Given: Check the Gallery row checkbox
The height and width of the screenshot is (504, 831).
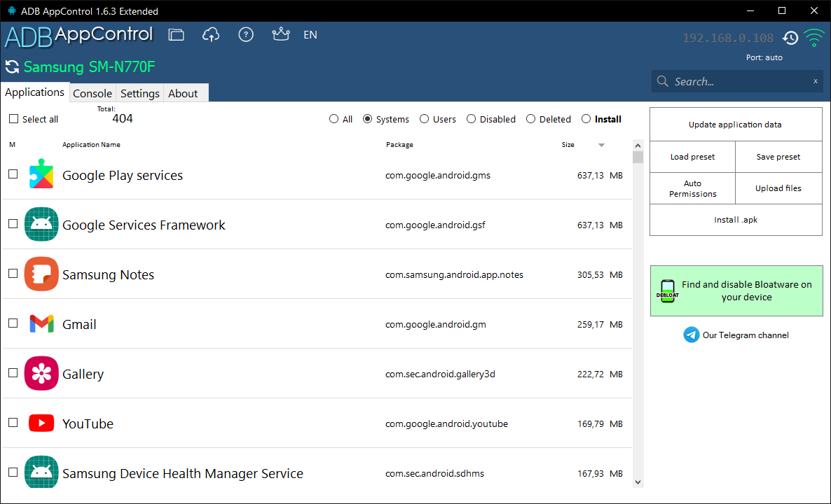Looking at the screenshot, I should click(13, 373).
